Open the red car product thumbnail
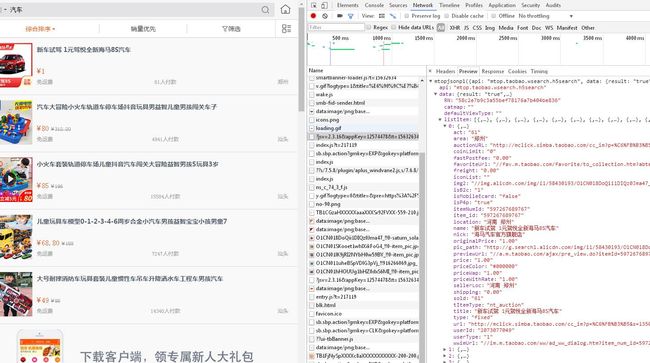 (x=16, y=65)
